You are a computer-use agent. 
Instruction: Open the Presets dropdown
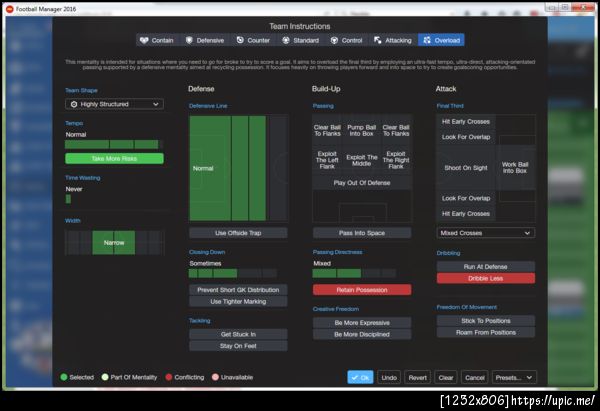[x=514, y=377]
